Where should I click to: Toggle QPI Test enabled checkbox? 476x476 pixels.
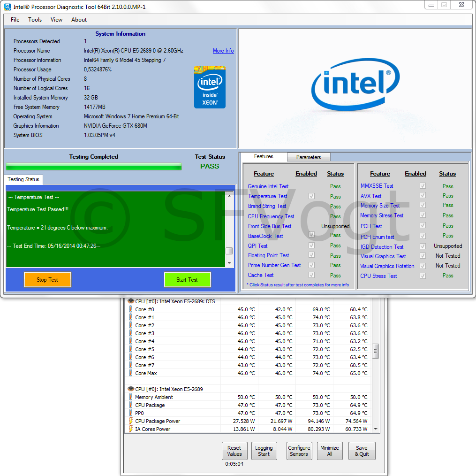(x=311, y=246)
